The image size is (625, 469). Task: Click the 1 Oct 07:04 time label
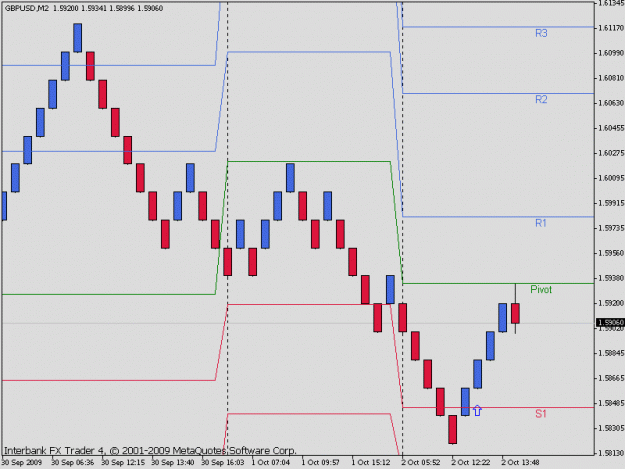tap(271, 462)
